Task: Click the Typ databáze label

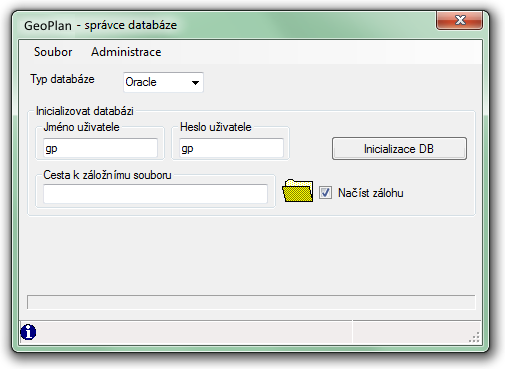Action: (62, 79)
